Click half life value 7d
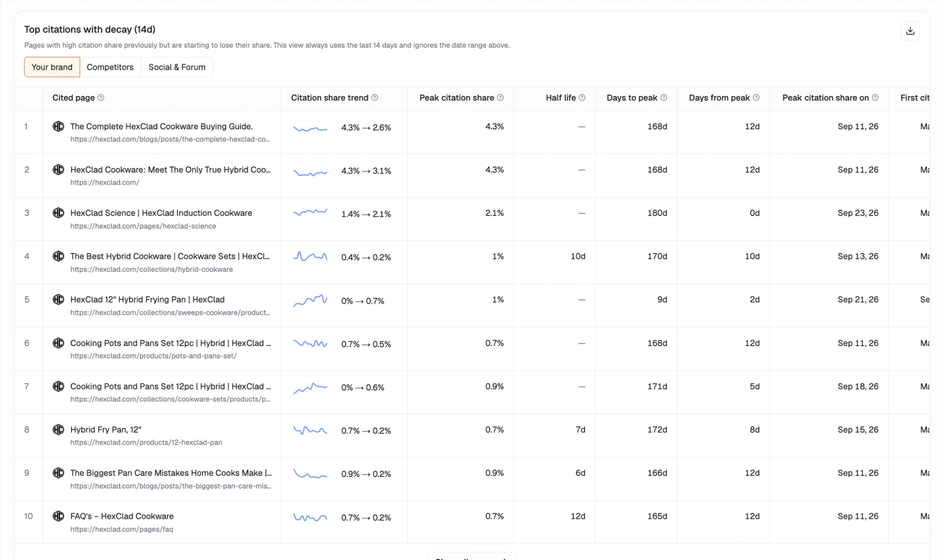Viewport: 944px width, 560px height. (x=580, y=430)
